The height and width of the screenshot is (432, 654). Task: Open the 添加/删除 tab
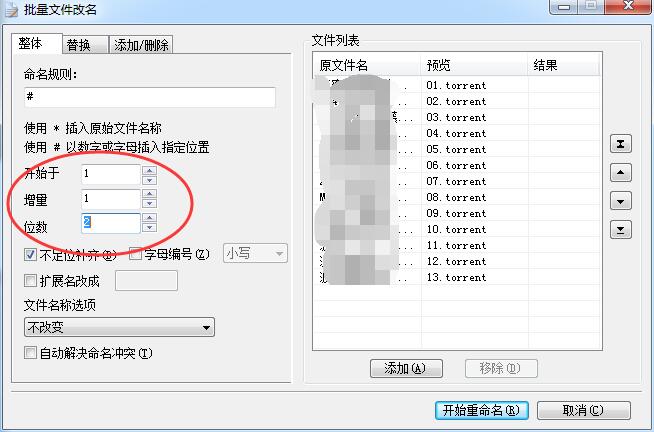[141, 45]
